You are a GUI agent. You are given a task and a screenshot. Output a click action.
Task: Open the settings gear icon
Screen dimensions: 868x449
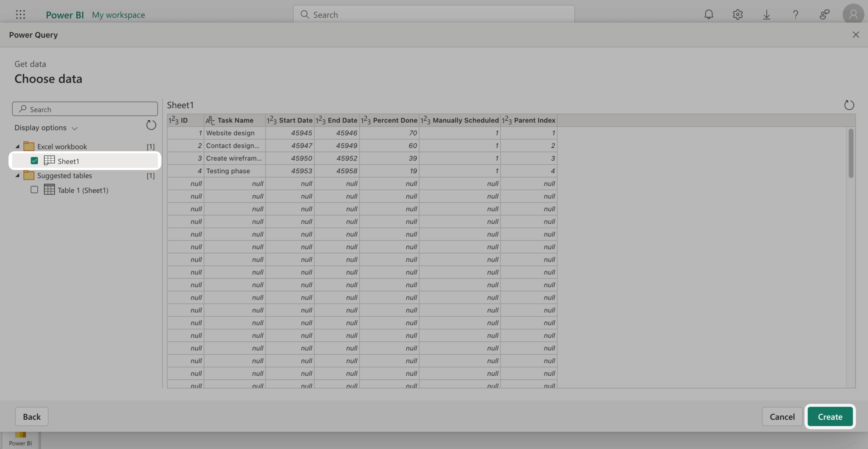point(737,15)
